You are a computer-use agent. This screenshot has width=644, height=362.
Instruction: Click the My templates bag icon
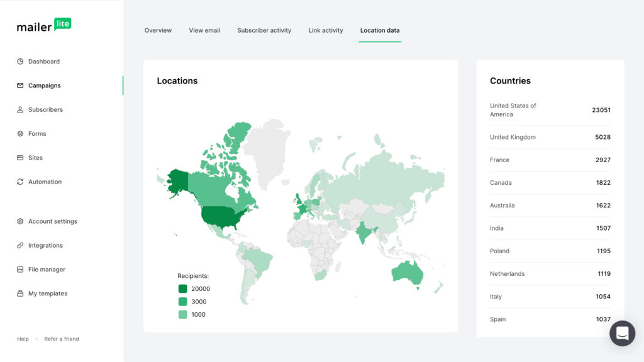click(x=20, y=293)
